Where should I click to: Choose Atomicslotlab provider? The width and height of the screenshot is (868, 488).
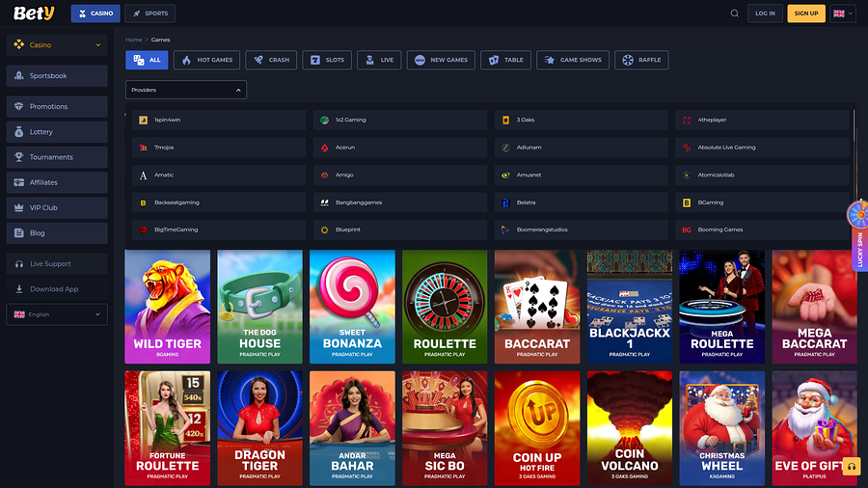tap(762, 176)
